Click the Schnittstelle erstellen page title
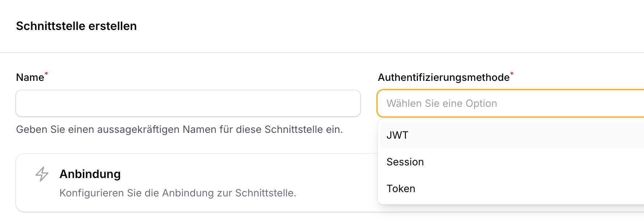 (76, 26)
